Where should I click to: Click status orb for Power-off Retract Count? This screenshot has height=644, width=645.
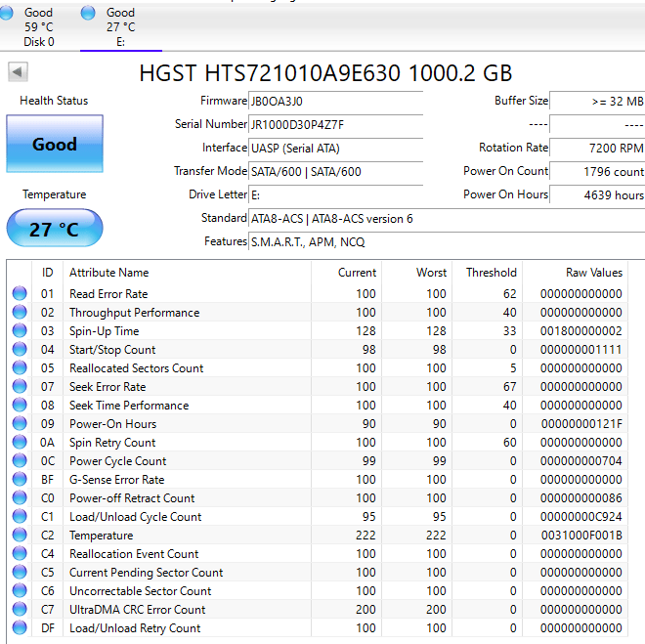(x=20, y=497)
